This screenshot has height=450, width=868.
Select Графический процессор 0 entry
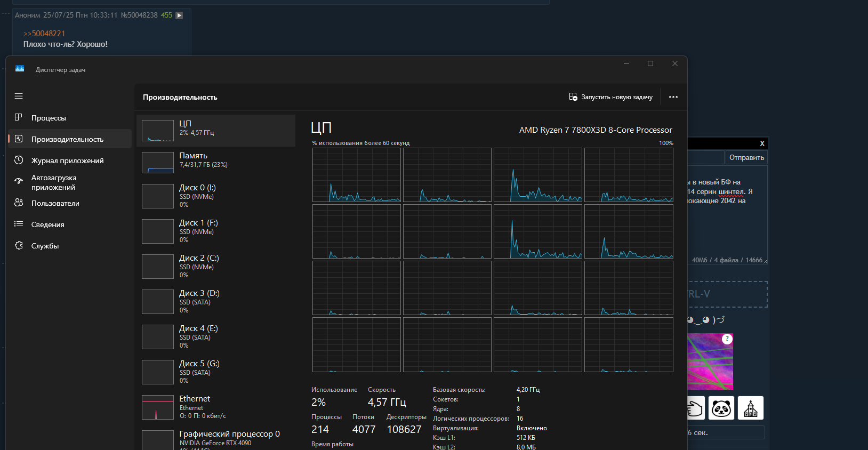click(x=216, y=439)
